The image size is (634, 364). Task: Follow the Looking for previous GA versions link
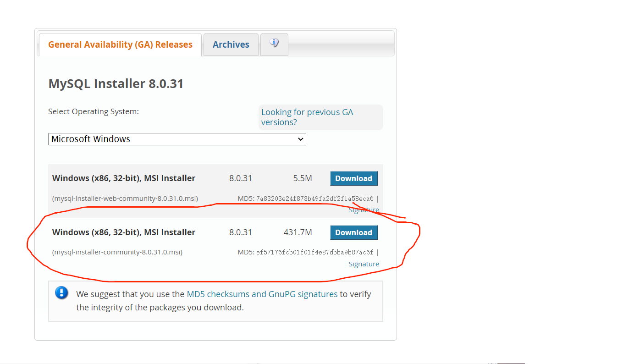tap(307, 117)
